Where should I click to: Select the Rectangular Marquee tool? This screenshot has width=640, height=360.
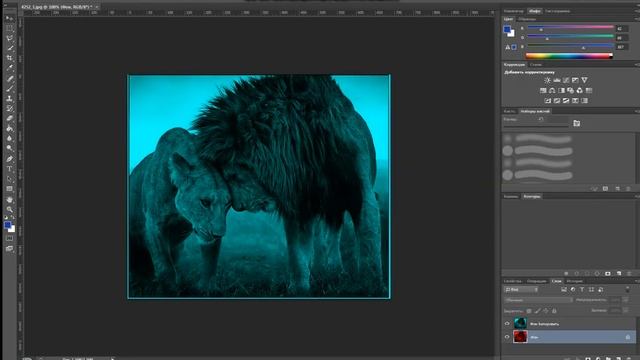click(9, 29)
